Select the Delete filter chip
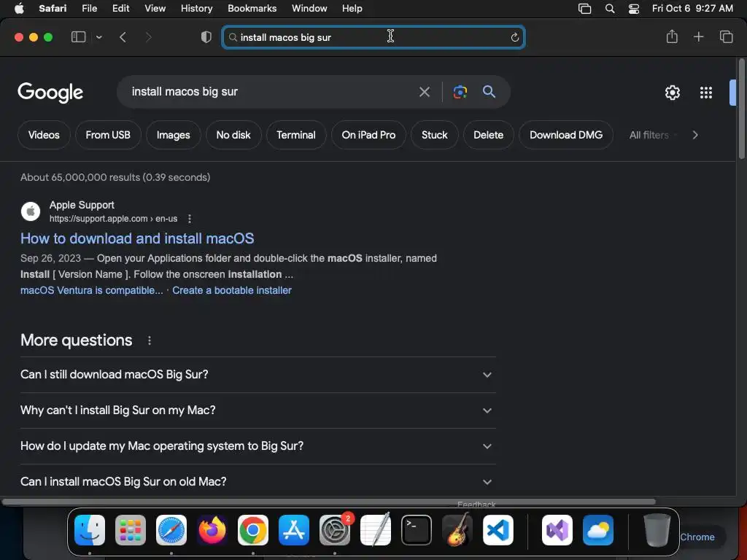The width and height of the screenshot is (747, 560). click(x=488, y=135)
